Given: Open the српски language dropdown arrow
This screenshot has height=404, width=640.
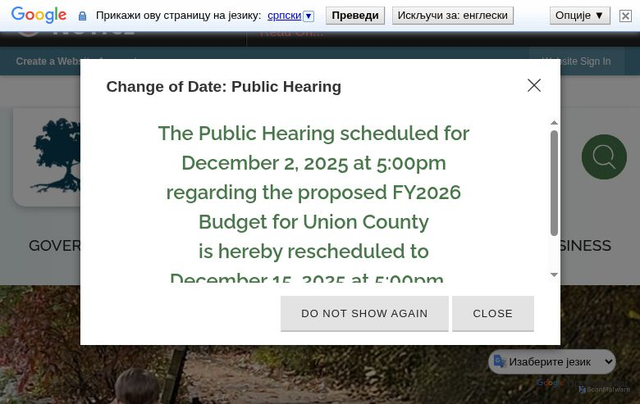Looking at the screenshot, I should pos(309,16).
